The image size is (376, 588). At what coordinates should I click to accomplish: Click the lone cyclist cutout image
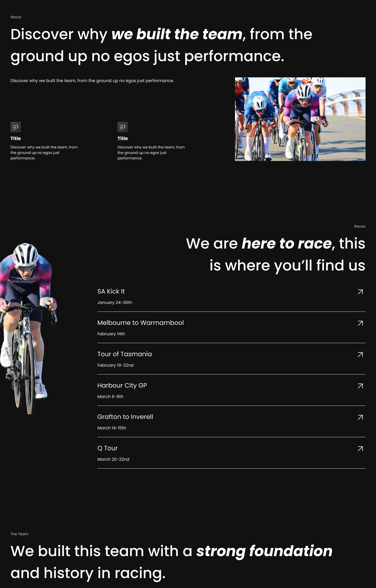28,328
